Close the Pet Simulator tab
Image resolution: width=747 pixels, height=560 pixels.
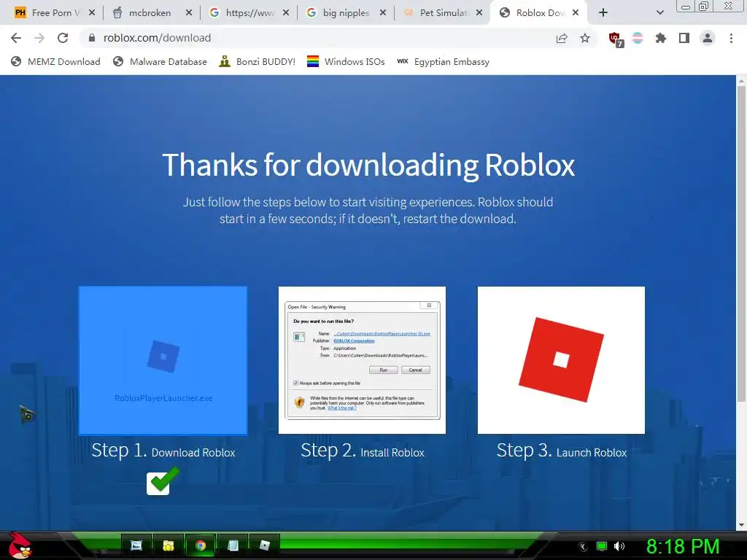click(479, 13)
